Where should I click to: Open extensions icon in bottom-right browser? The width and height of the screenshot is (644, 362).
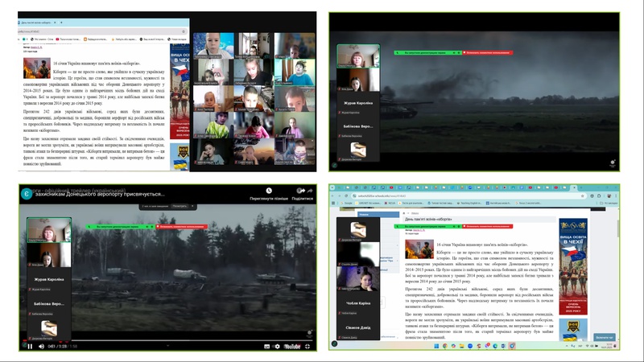(x=598, y=195)
